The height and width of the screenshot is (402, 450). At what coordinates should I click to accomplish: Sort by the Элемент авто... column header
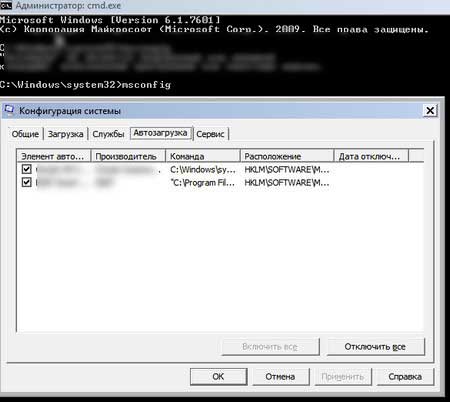pos(53,156)
